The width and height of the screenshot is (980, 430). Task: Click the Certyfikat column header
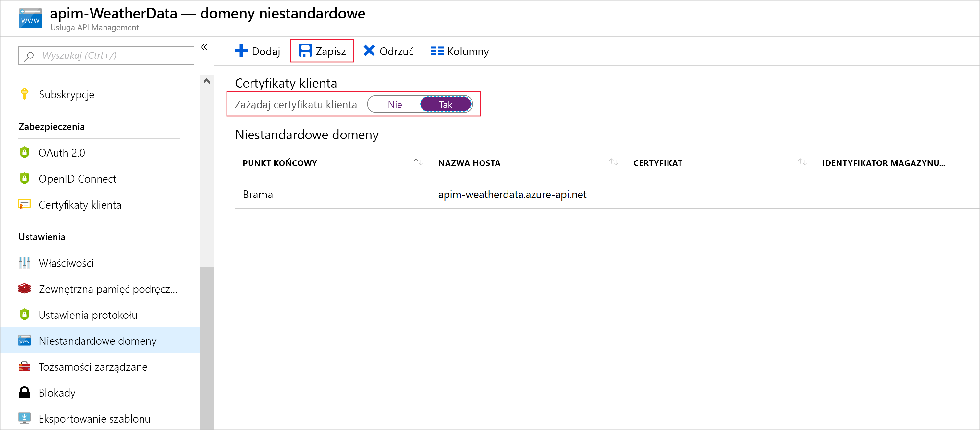pos(657,163)
